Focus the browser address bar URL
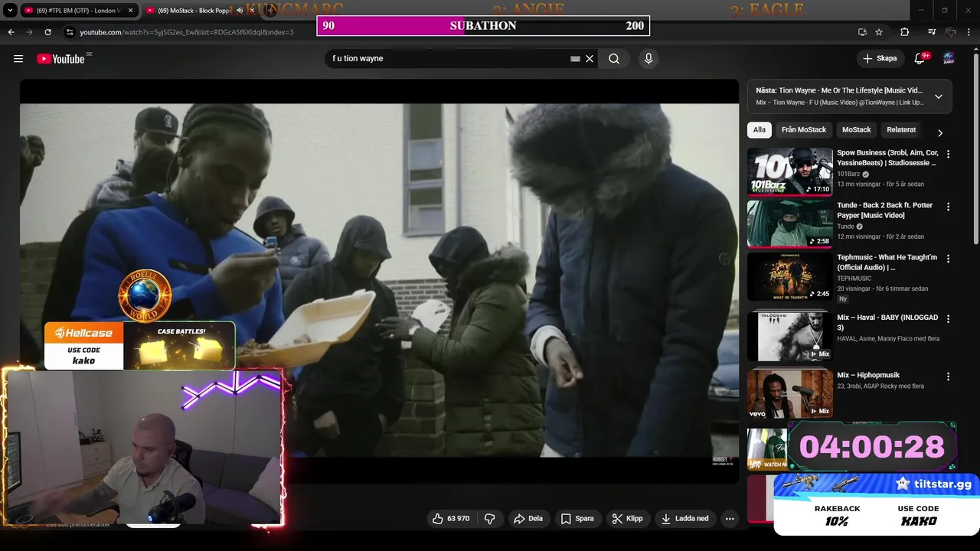 pyautogui.click(x=187, y=32)
